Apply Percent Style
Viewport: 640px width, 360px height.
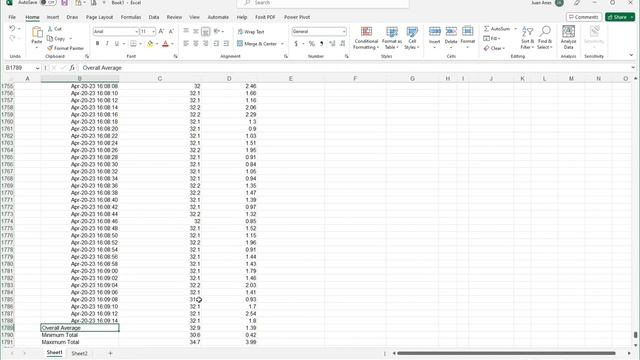pyautogui.click(x=311, y=44)
